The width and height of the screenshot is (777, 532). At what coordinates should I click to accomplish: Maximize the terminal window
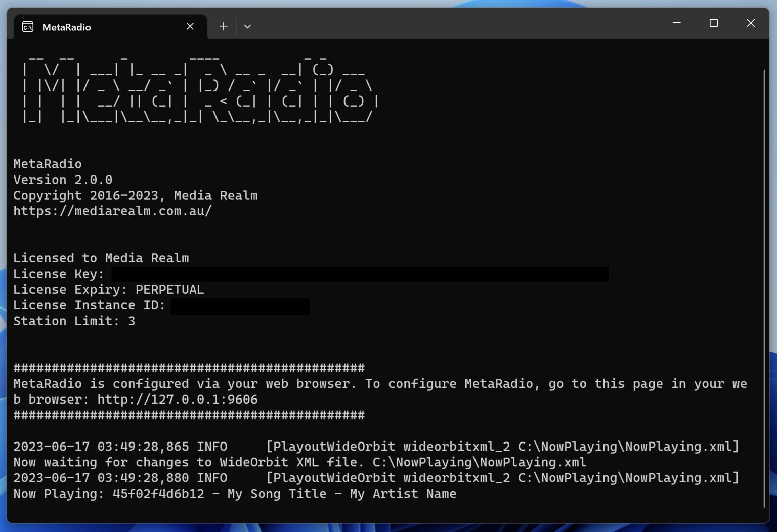[714, 23]
